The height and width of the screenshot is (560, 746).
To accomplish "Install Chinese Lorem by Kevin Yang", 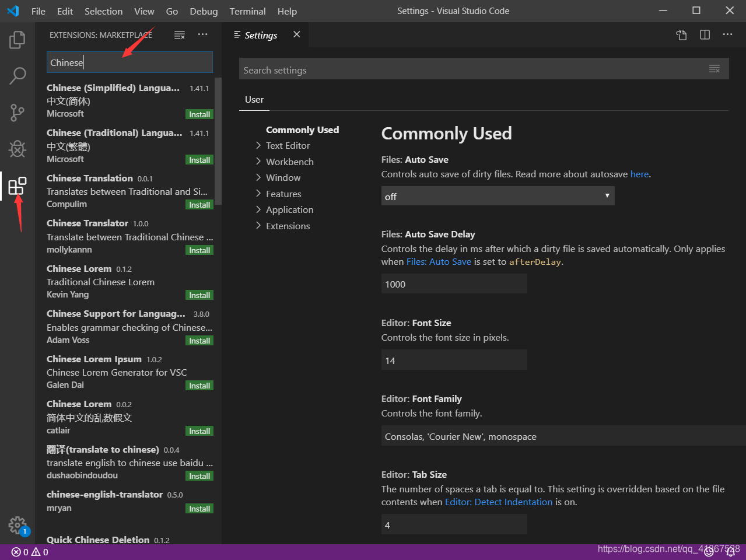I will click(199, 295).
